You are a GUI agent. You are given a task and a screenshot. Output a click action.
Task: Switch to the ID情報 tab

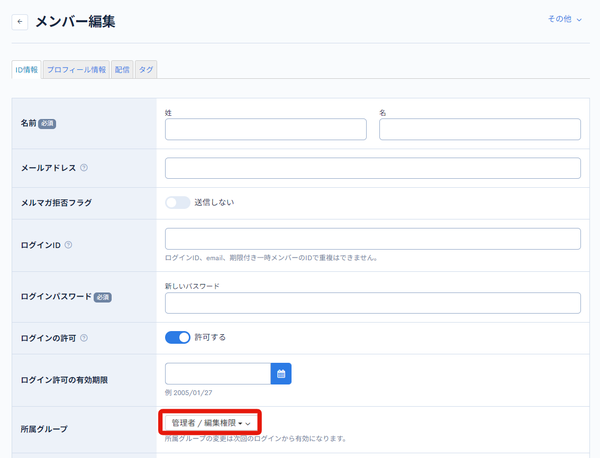point(26,70)
